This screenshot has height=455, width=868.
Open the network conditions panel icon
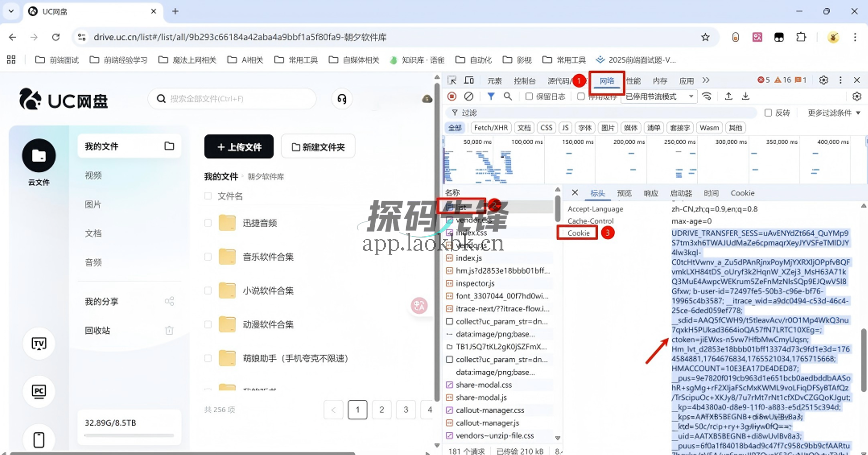[707, 96]
